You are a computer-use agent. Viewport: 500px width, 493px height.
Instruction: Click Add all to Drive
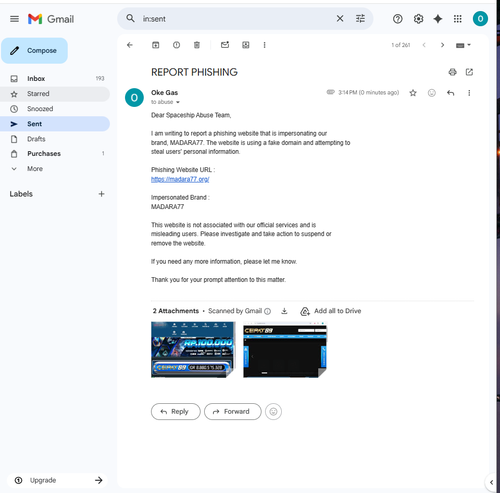(331, 311)
